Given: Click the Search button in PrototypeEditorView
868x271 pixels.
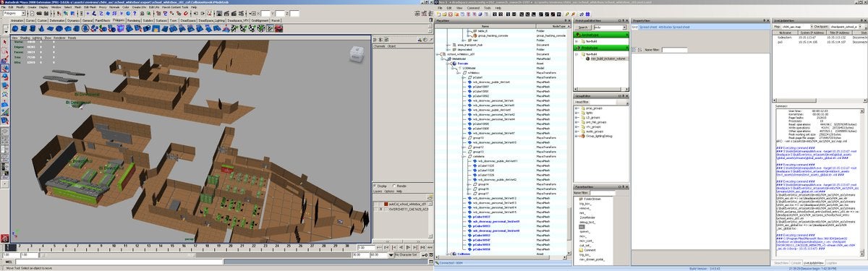Looking at the screenshot, I should [583, 27].
